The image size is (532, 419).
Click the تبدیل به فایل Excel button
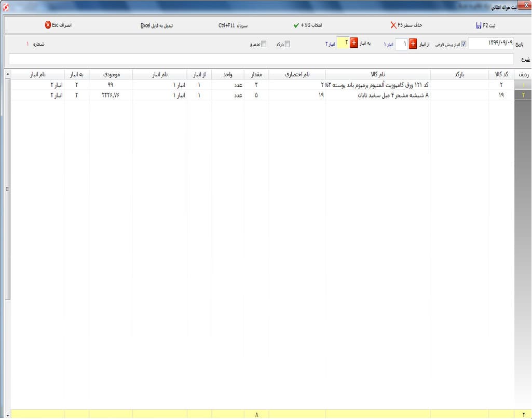(156, 25)
